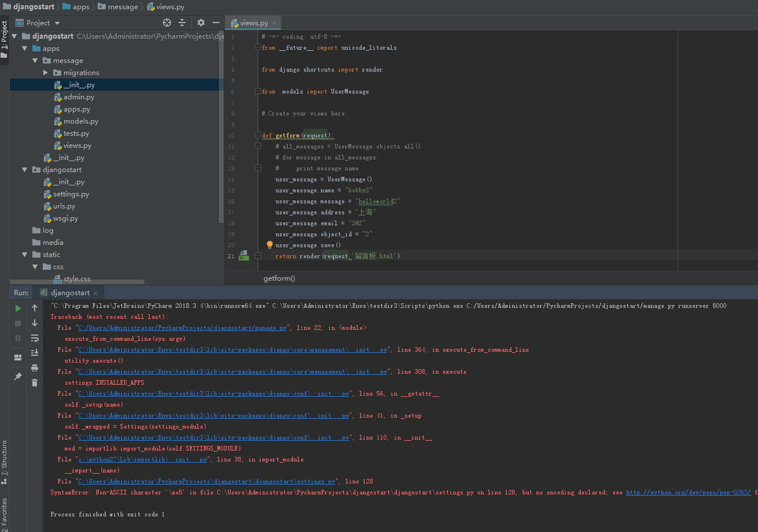Click project tree vertical scrollbar
Viewport: 758px width, 532px height.
[221, 127]
